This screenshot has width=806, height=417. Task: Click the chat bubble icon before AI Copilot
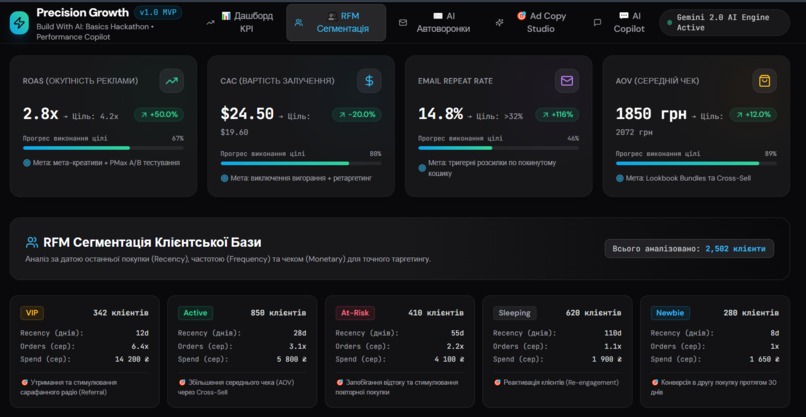(x=597, y=23)
